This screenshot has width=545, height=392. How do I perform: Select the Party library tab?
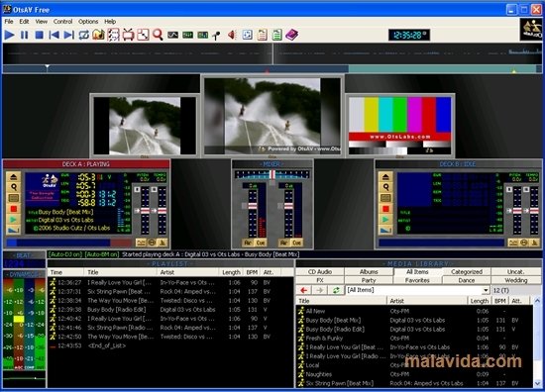(x=369, y=280)
